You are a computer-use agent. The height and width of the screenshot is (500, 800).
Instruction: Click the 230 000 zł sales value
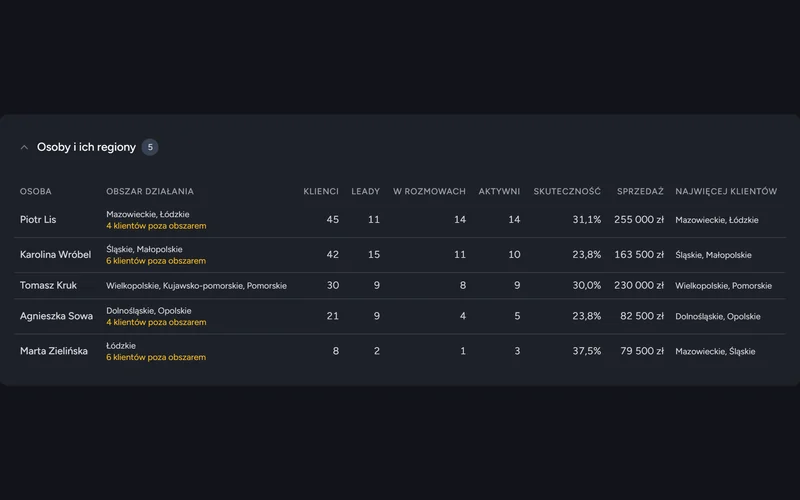[x=639, y=285]
